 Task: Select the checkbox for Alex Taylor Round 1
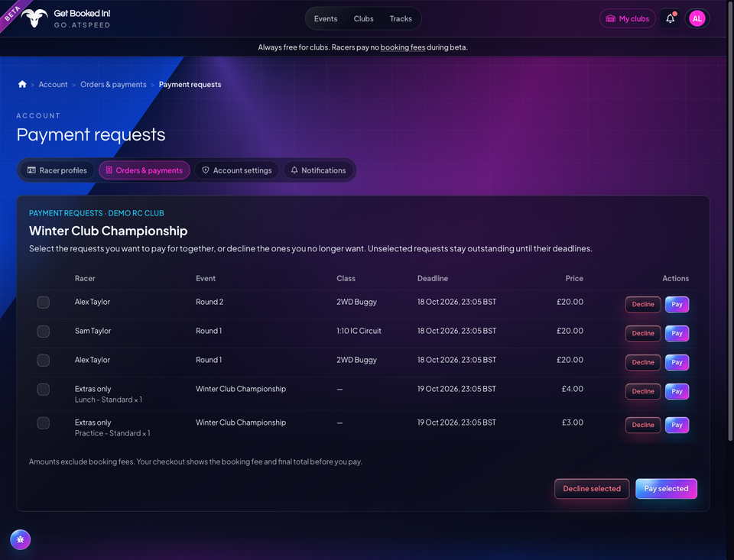click(x=43, y=361)
